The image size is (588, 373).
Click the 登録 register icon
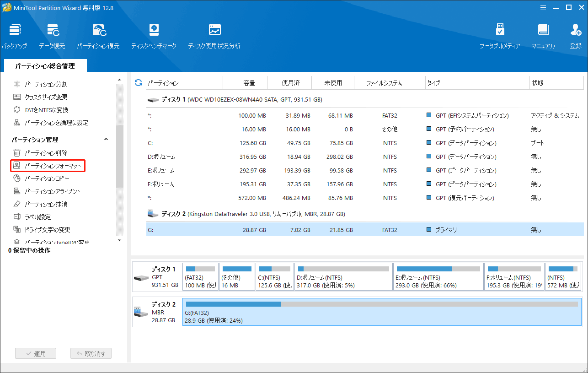(x=576, y=37)
